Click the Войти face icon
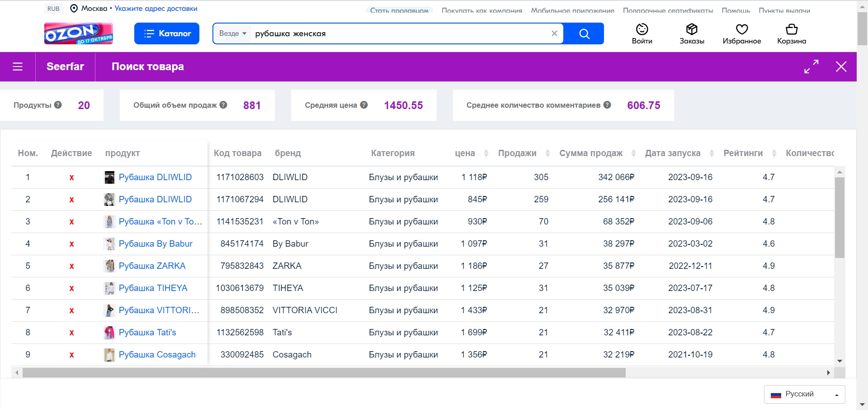 pos(642,29)
